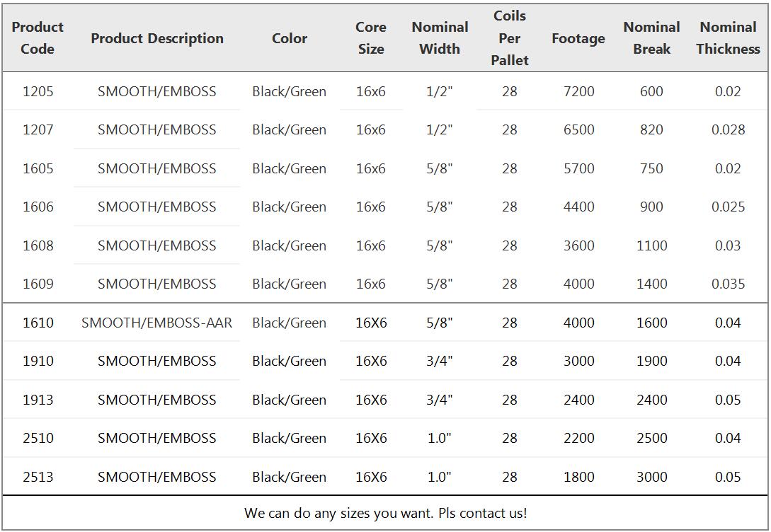Screen dimensions: 771x532
Task: Click nominal break value 1100
Action: (x=652, y=245)
